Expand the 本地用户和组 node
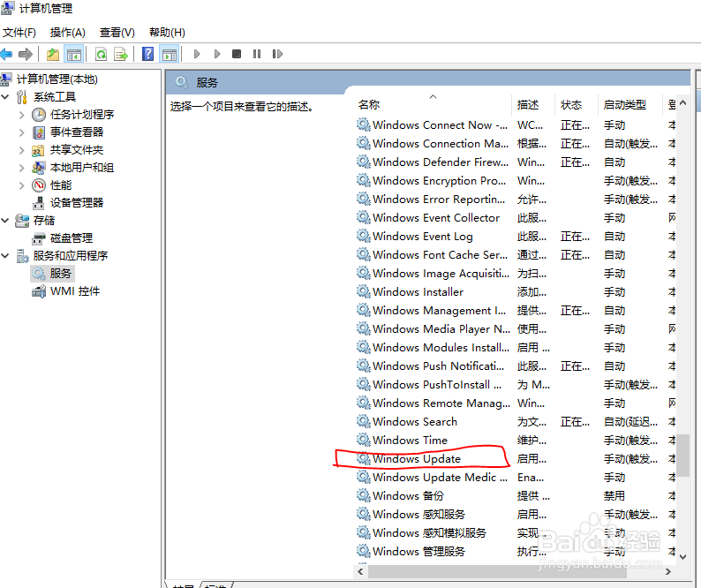 (21, 168)
